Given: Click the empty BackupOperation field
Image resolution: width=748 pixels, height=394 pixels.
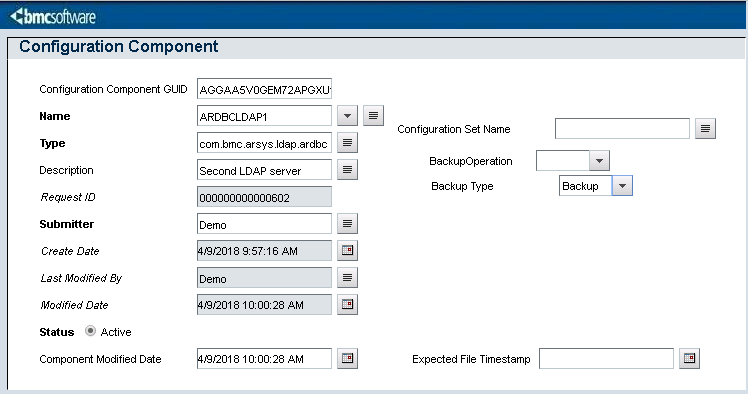Looking at the screenshot, I should [563, 161].
